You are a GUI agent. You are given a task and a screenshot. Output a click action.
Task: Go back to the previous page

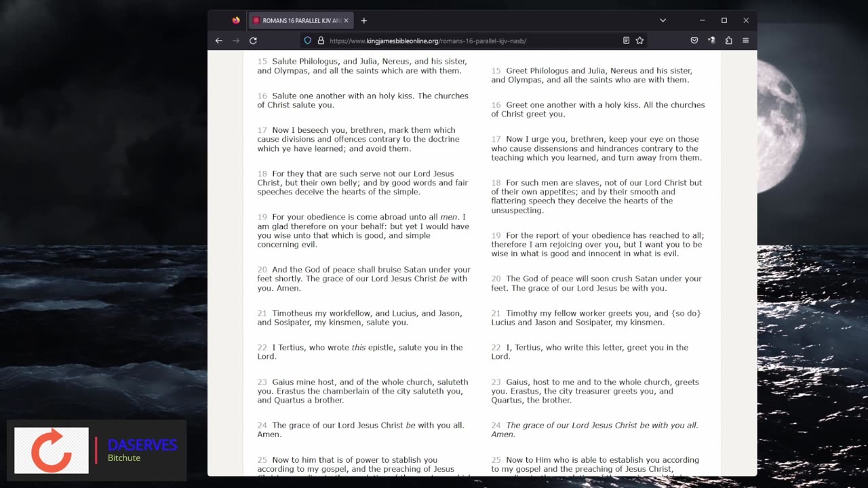tap(218, 41)
